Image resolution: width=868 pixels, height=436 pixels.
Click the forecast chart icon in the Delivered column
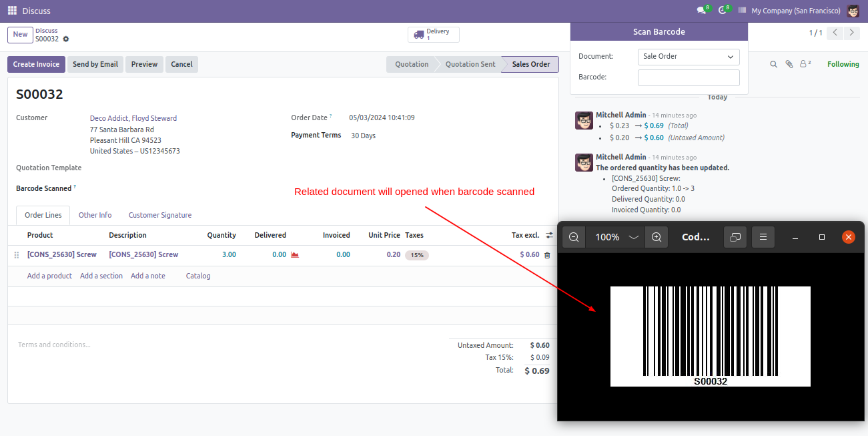coord(295,255)
